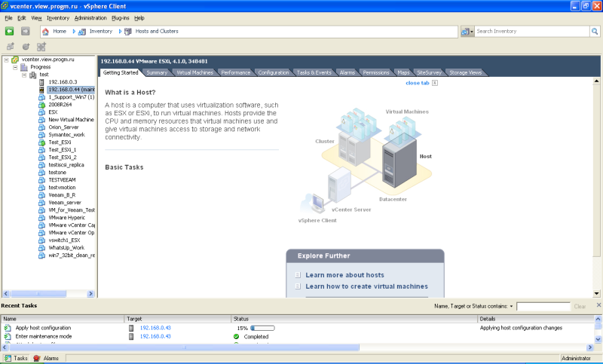Click the Alarms icon in status bar

coord(36,358)
